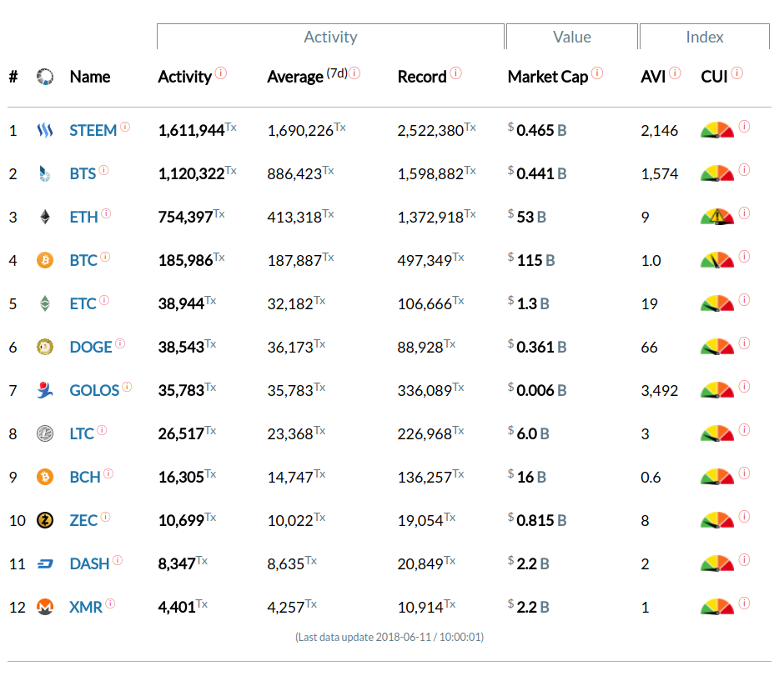Click DOGE market cap $0.361 B
The height and width of the screenshot is (676, 784).
(537, 347)
